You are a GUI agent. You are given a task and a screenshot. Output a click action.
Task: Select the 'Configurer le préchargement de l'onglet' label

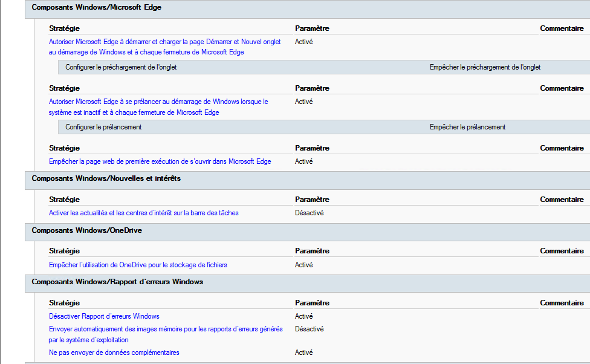pos(121,68)
